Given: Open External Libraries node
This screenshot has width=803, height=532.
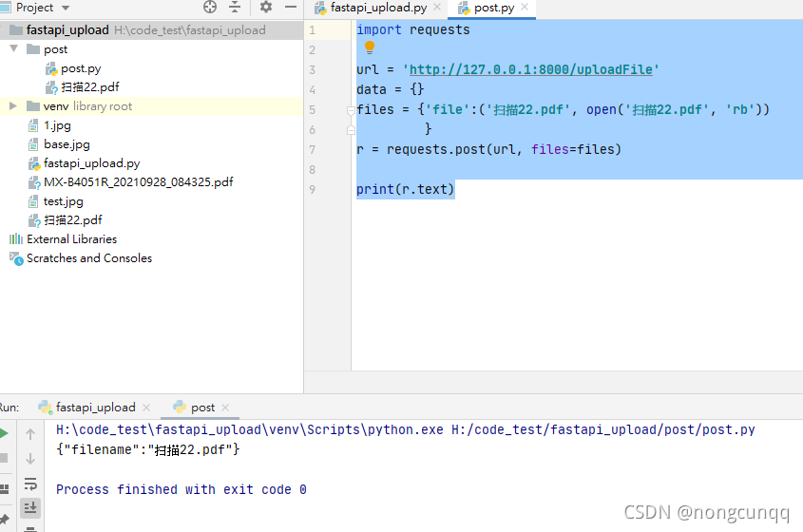Looking at the screenshot, I should [x=71, y=239].
